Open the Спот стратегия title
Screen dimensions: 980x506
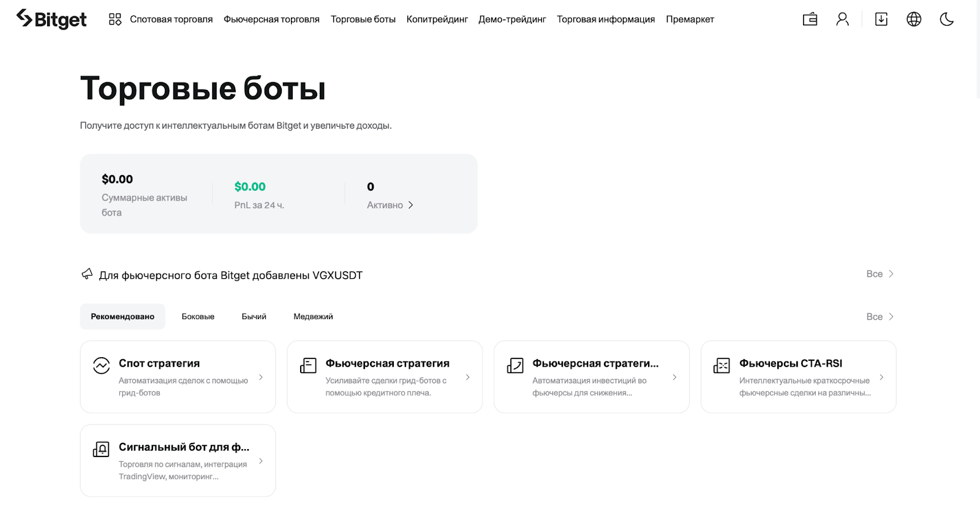click(x=159, y=363)
